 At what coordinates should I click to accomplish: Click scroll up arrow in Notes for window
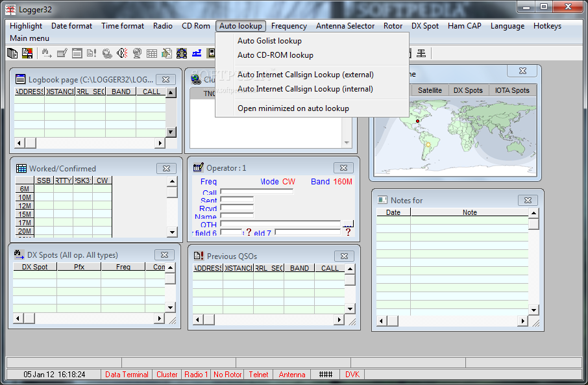click(x=533, y=213)
